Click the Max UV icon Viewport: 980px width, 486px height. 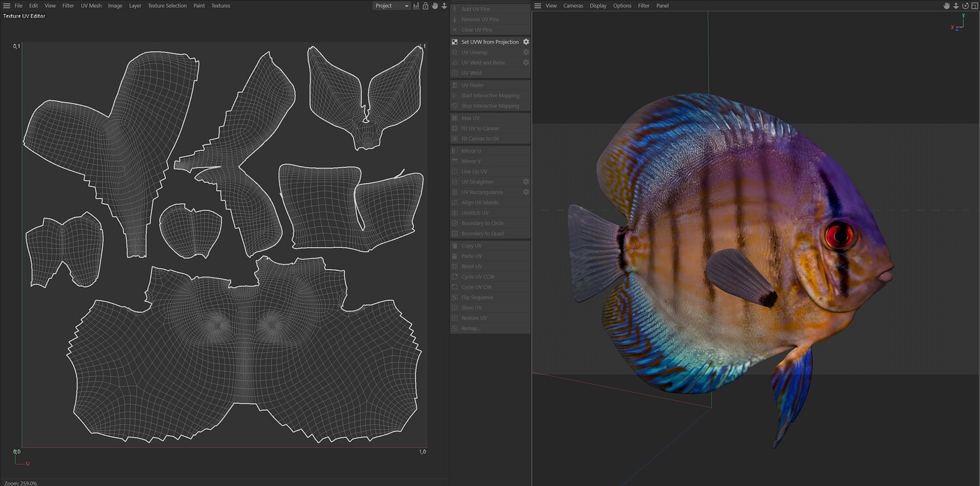(x=455, y=118)
